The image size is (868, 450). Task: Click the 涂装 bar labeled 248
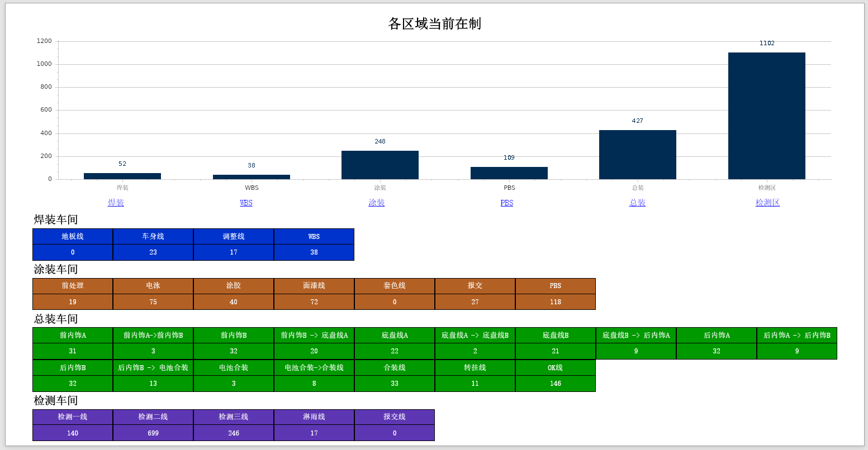(380, 165)
